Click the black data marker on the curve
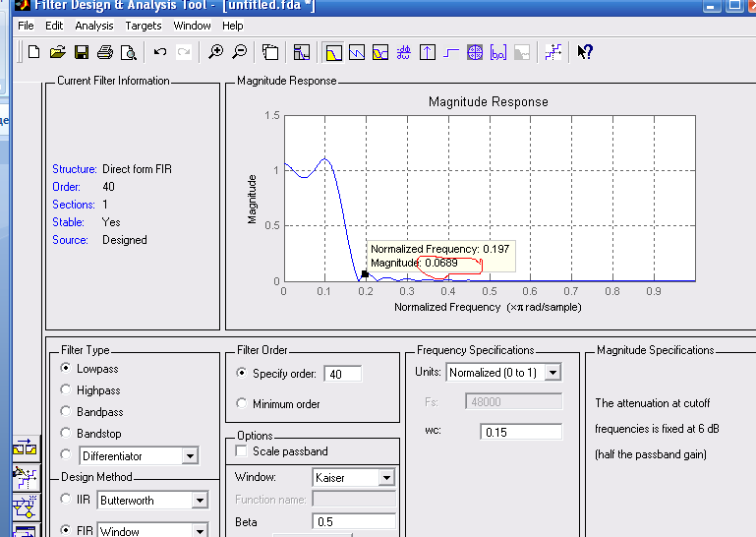 [365, 274]
